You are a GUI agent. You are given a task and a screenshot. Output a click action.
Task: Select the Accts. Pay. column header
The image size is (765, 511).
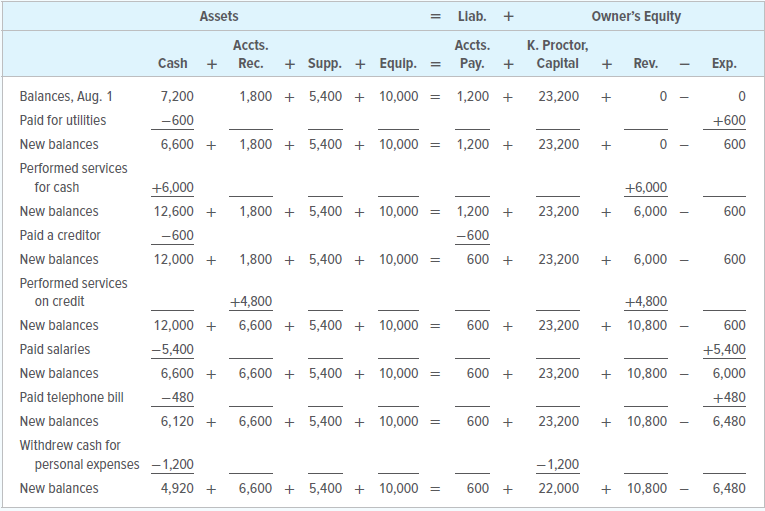coord(472,55)
